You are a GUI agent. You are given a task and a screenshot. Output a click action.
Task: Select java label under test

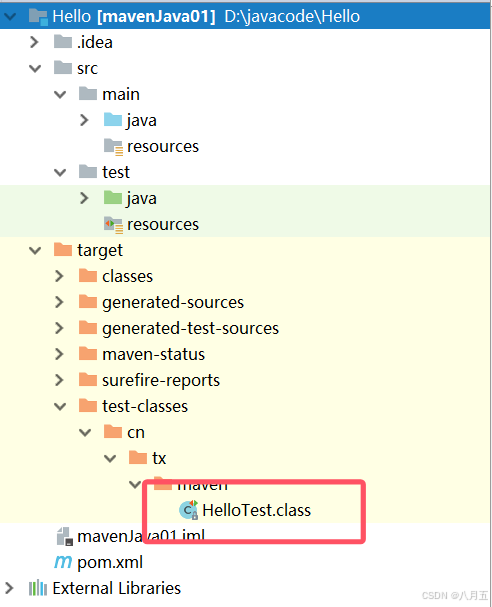[x=142, y=199]
